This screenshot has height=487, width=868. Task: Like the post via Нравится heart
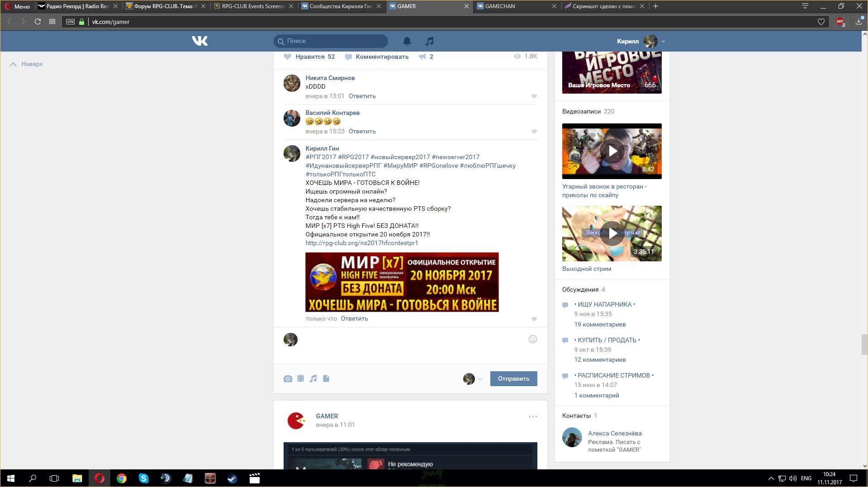click(x=287, y=57)
